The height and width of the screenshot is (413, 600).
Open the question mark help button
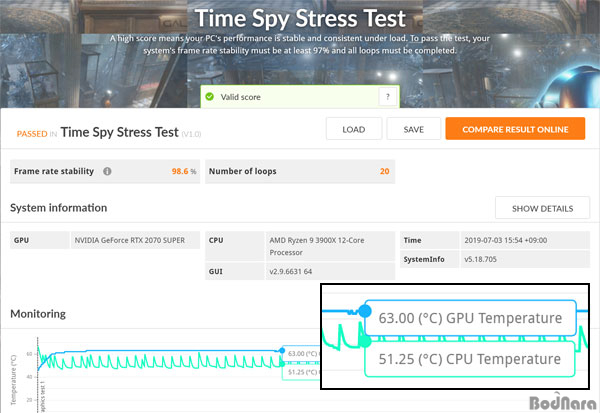[387, 97]
